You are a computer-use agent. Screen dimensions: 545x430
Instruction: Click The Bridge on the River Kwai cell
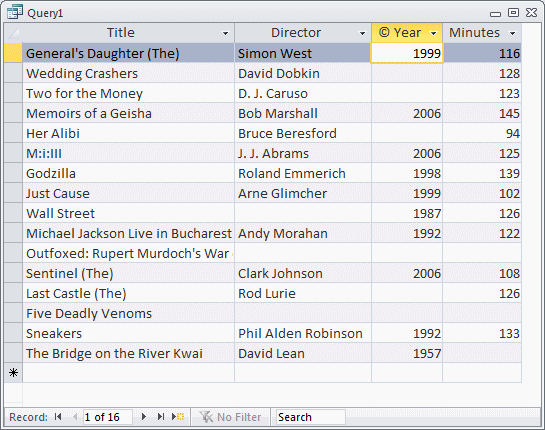pyautogui.click(x=128, y=353)
